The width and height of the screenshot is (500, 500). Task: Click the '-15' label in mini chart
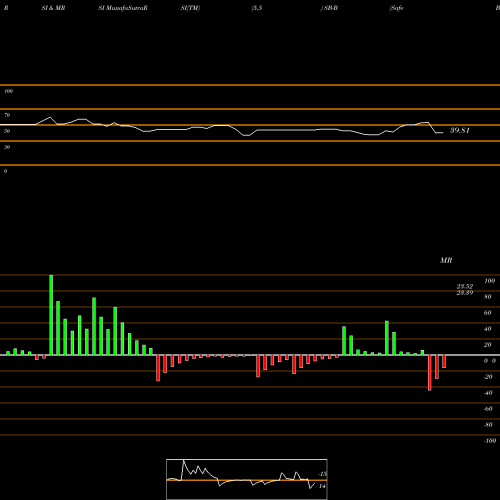(x=322, y=474)
